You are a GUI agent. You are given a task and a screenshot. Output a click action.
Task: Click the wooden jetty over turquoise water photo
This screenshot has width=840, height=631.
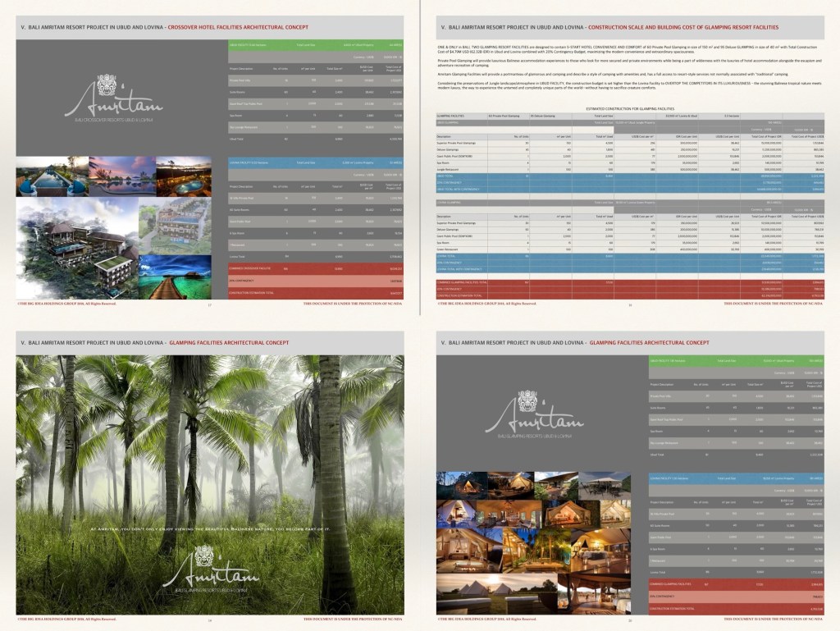pyautogui.click(x=176, y=277)
